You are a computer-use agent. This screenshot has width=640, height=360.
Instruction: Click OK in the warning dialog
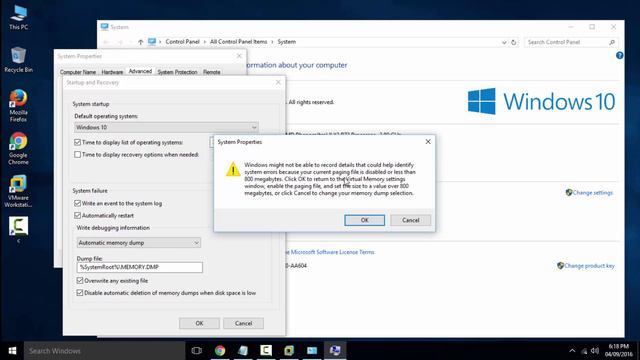coord(364,220)
